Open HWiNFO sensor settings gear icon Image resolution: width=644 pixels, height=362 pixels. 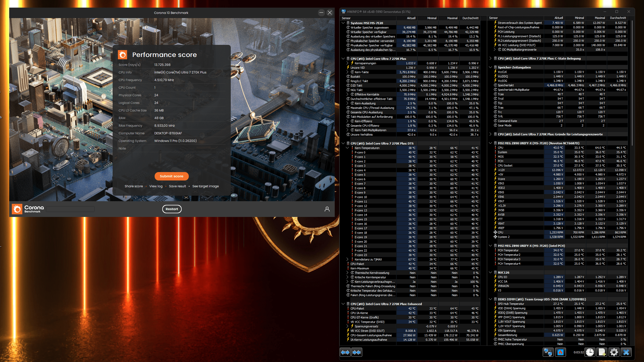click(x=614, y=352)
